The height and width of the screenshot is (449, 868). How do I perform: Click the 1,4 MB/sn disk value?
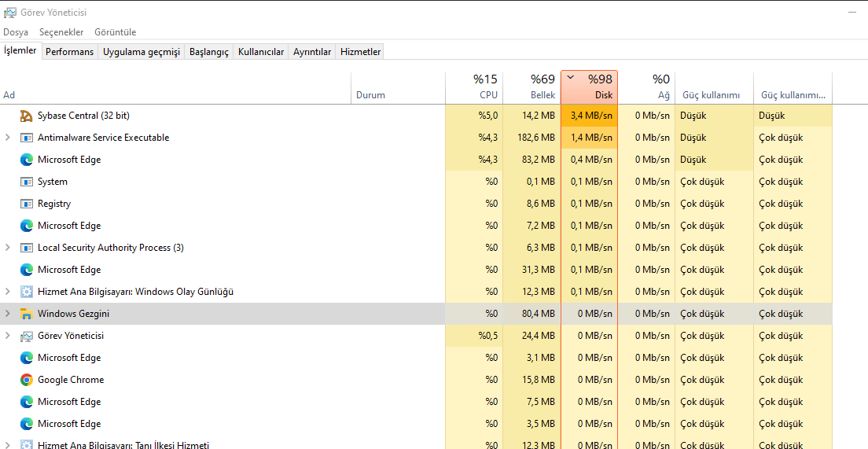[x=589, y=138]
